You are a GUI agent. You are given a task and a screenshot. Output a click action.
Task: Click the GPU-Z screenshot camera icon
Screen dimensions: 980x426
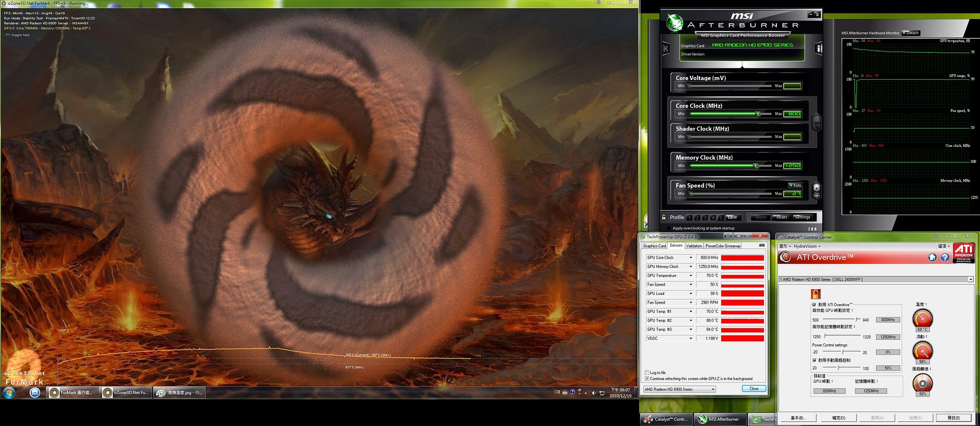[762, 245]
